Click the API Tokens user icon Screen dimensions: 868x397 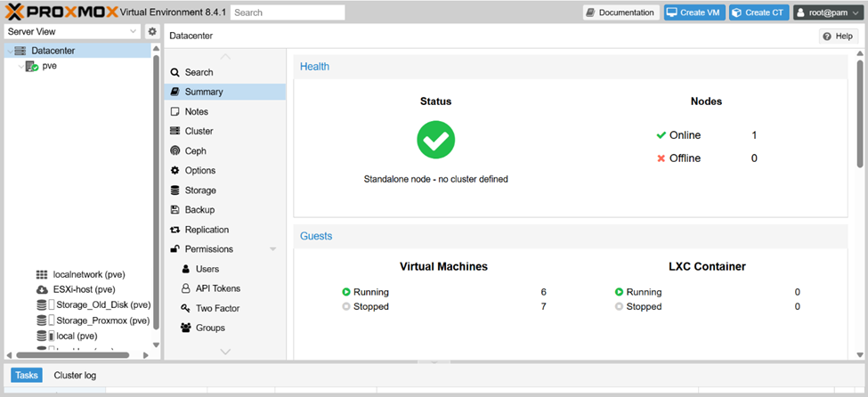(186, 288)
